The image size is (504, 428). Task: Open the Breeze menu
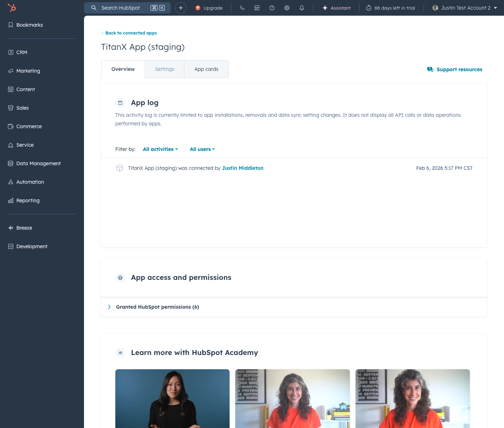[20, 228]
